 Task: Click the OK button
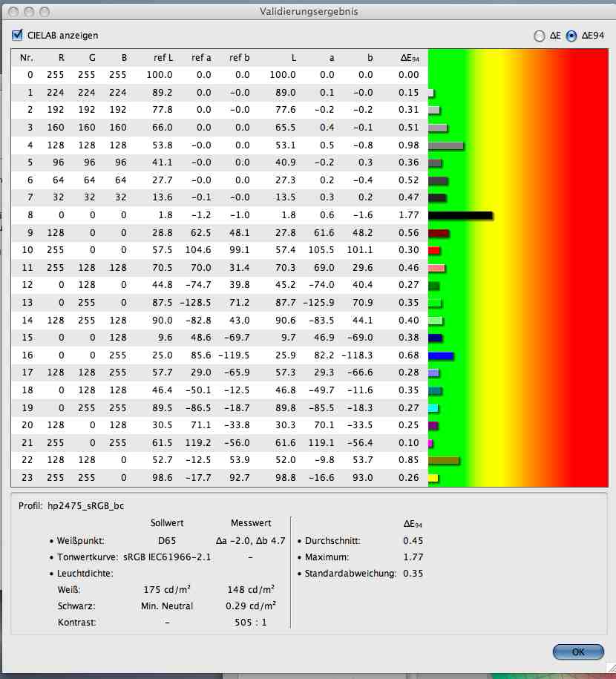click(577, 652)
